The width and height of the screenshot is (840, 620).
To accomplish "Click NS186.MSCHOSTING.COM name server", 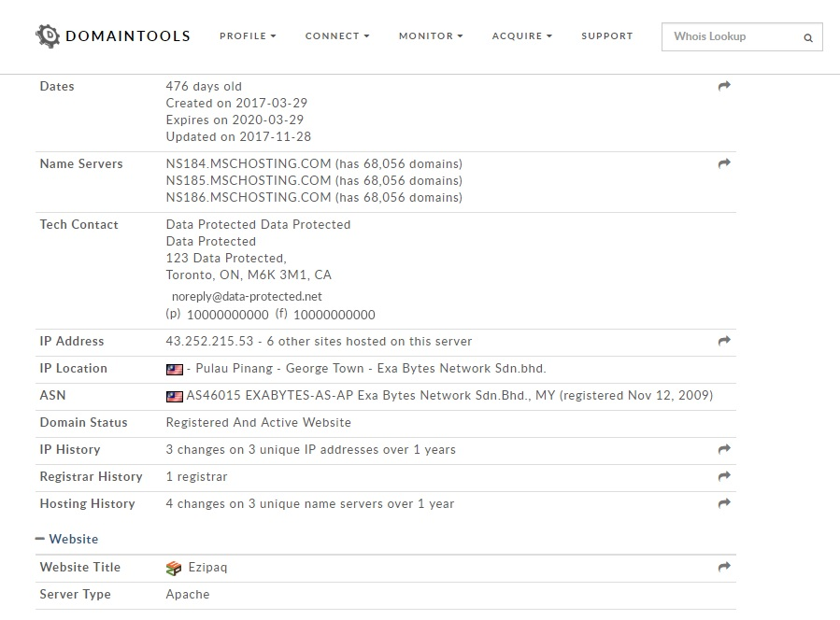I will click(248, 197).
